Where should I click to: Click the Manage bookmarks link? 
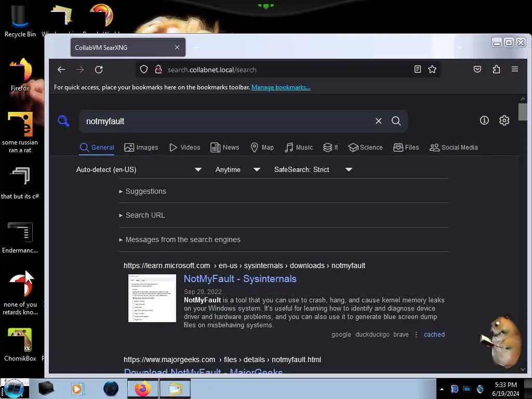click(x=281, y=87)
